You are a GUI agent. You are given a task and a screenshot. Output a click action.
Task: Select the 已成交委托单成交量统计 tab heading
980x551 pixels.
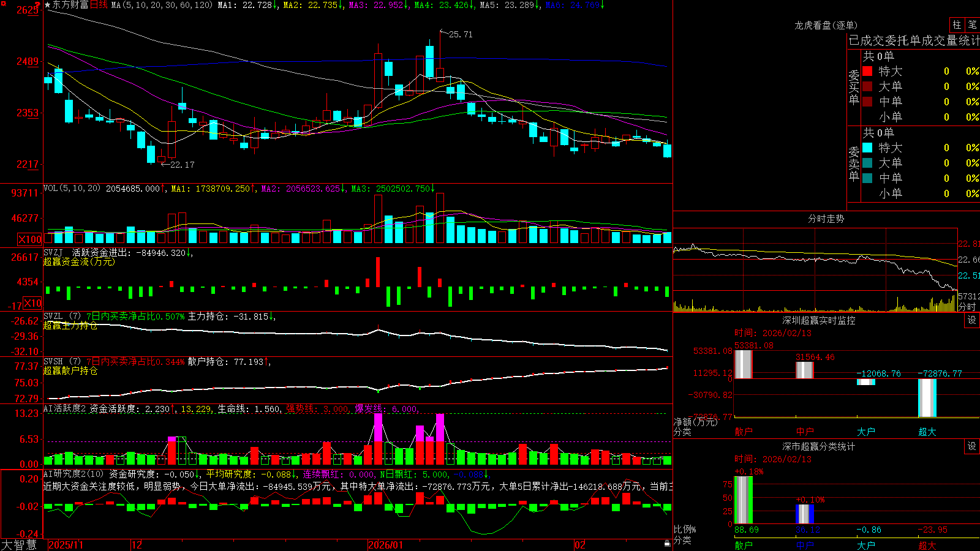[x=914, y=40]
